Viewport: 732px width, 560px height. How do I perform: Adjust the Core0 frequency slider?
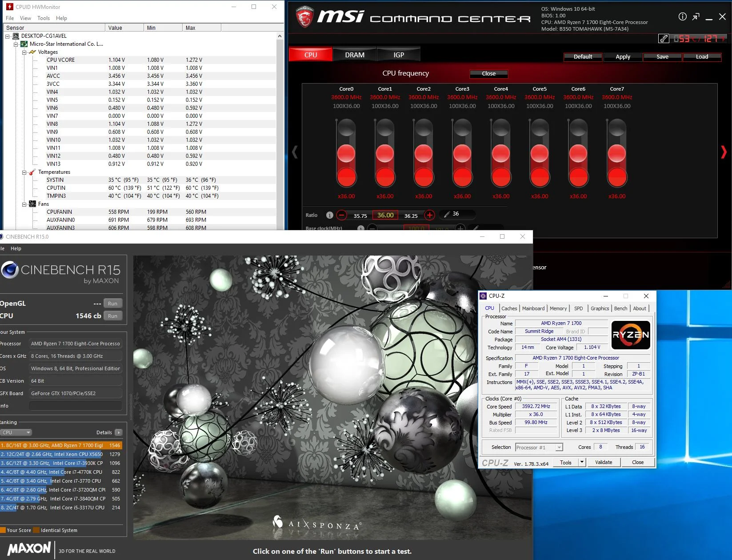346,153
